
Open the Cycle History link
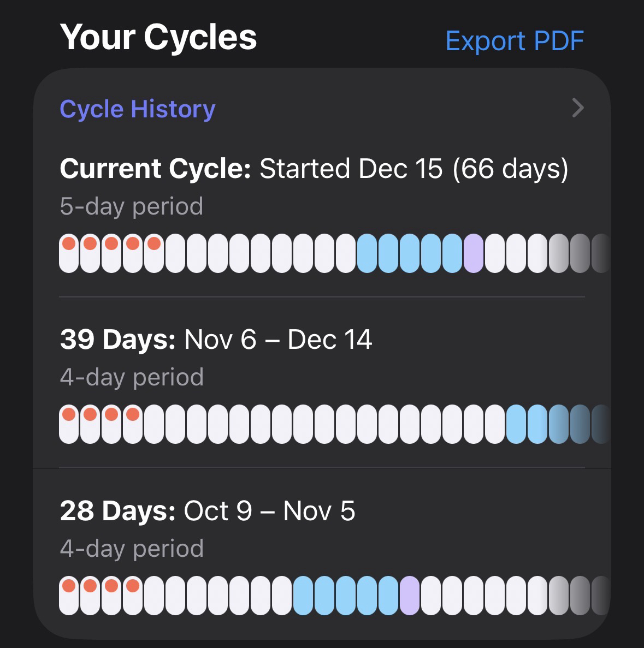coord(137,109)
